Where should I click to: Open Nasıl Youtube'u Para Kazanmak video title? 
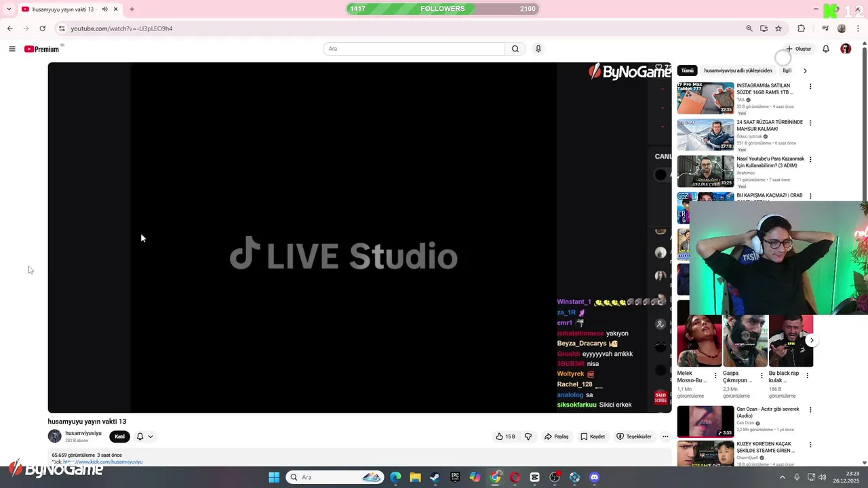click(x=770, y=162)
